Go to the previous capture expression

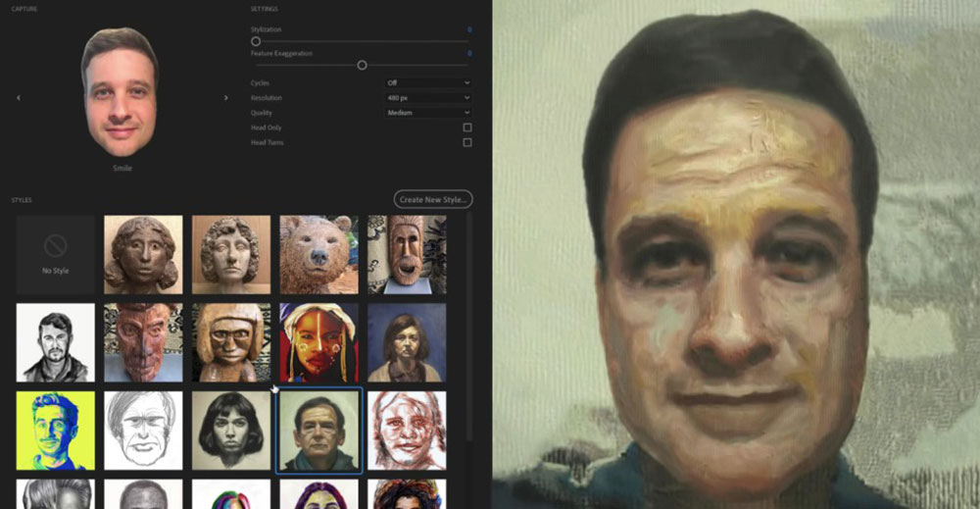point(19,97)
